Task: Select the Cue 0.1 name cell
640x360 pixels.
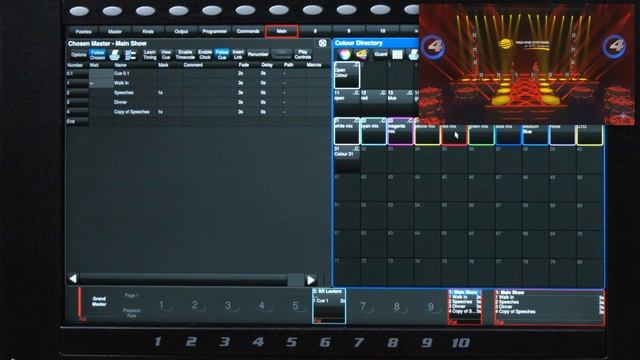Action: pos(135,73)
